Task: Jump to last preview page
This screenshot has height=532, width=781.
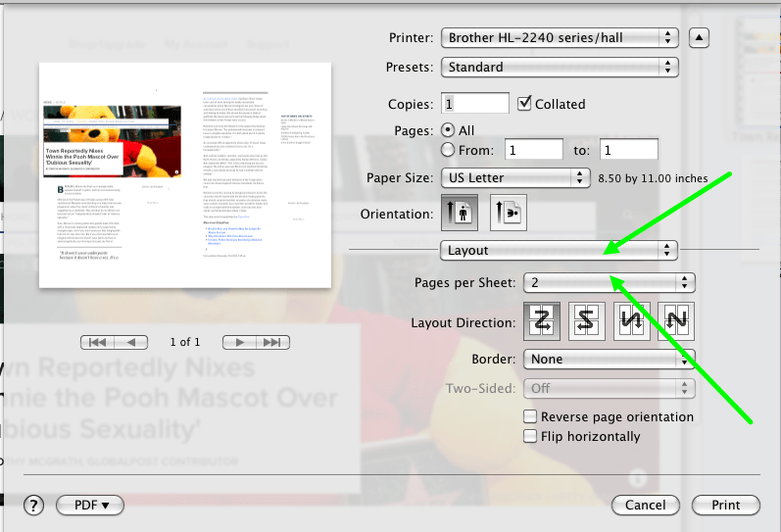Action: pos(272,342)
